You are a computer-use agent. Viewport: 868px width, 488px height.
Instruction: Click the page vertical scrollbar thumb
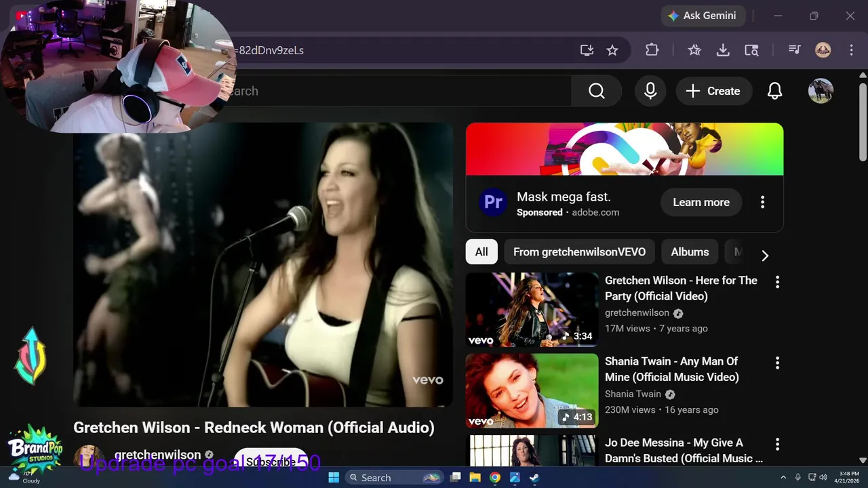pos(863,122)
